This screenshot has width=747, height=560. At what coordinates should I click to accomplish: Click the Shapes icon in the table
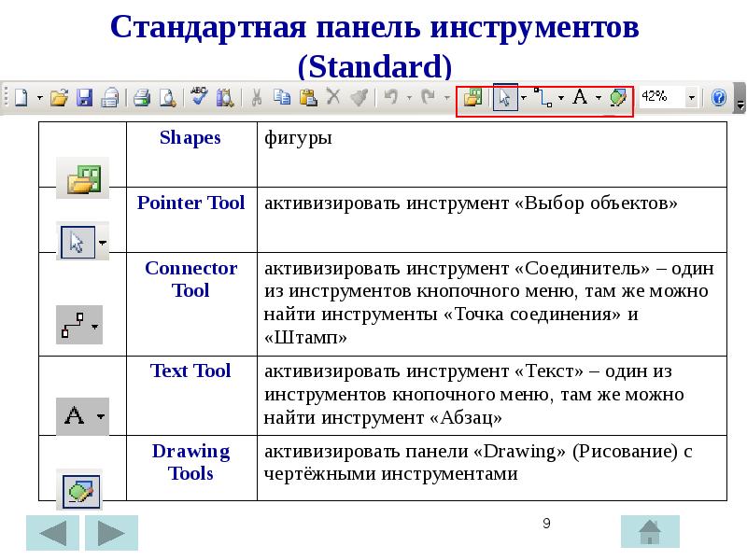(x=83, y=178)
